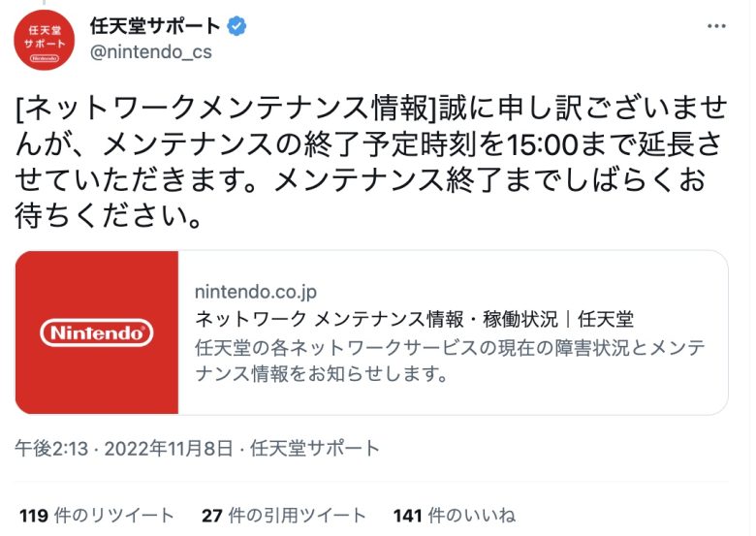Open the tweet's more options menu
The image size is (756, 536).
click(715, 26)
